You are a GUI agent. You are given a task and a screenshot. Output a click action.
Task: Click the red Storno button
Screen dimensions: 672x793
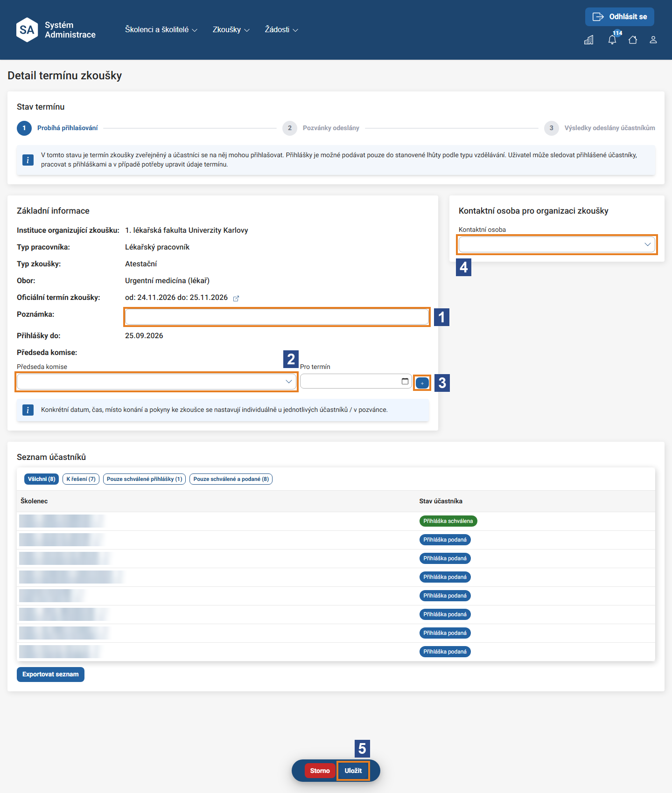(320, 771)
